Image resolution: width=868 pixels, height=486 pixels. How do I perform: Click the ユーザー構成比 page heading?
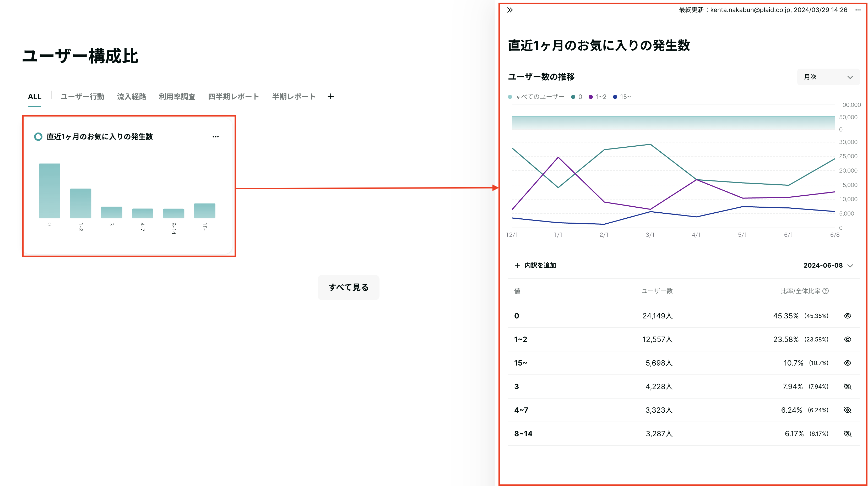[80, 56]
